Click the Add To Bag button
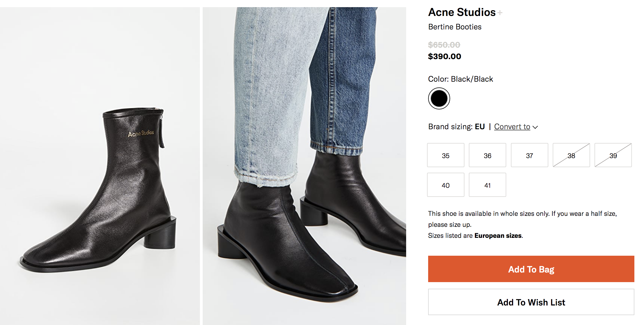 pyautogui.click(x=531, y=269)
